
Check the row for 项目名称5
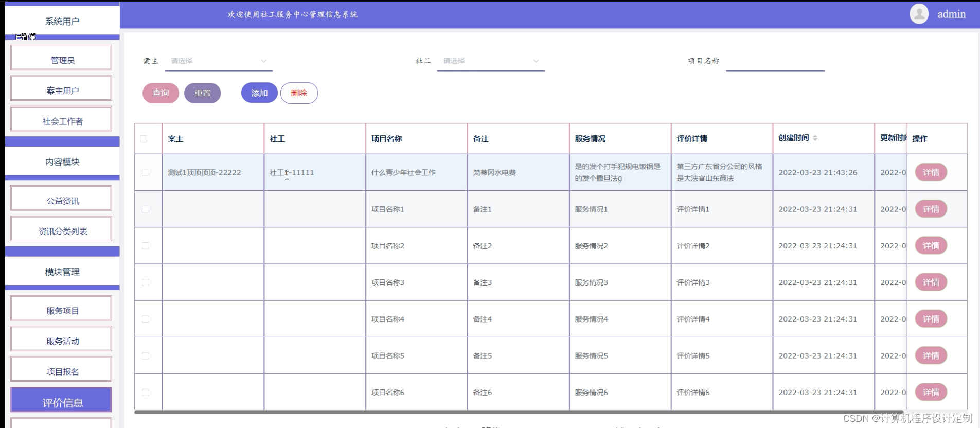click(x=146, y=355)
